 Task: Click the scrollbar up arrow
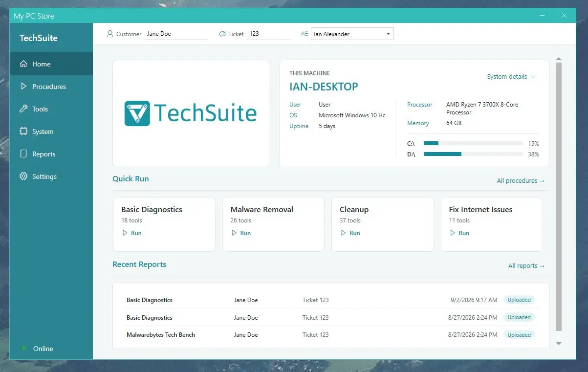(x=559, y=59)
